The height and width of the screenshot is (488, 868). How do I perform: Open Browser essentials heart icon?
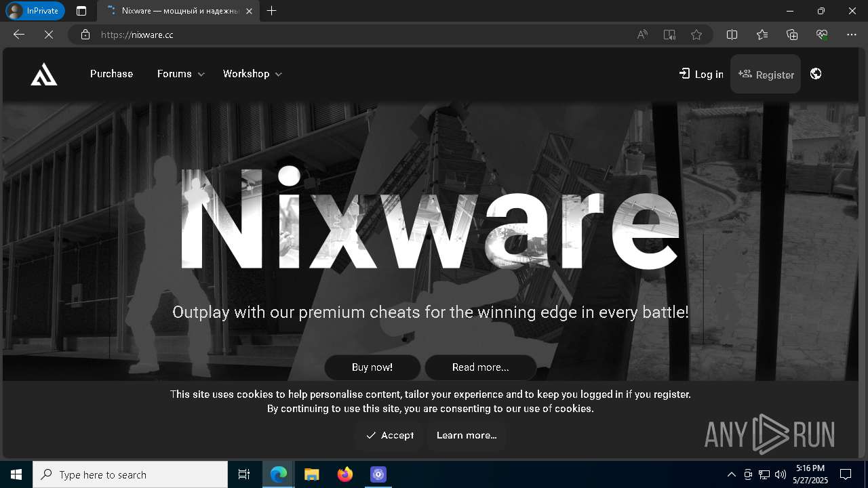pos(822,35)
